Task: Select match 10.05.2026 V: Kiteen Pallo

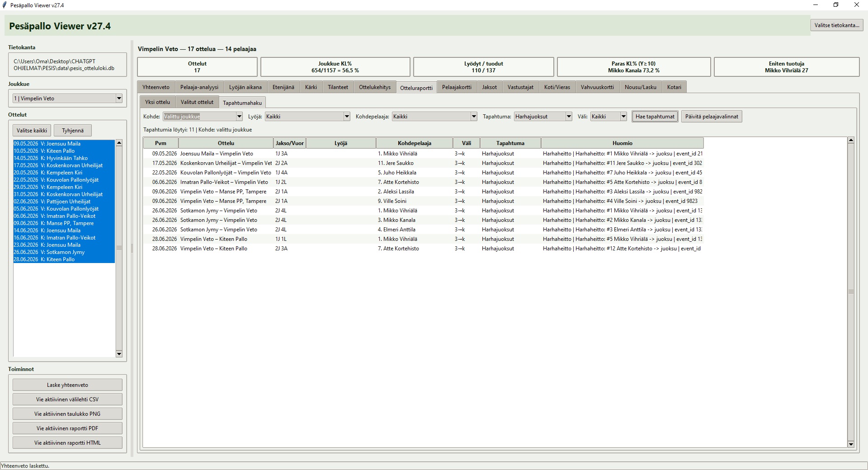Action: 64,151
